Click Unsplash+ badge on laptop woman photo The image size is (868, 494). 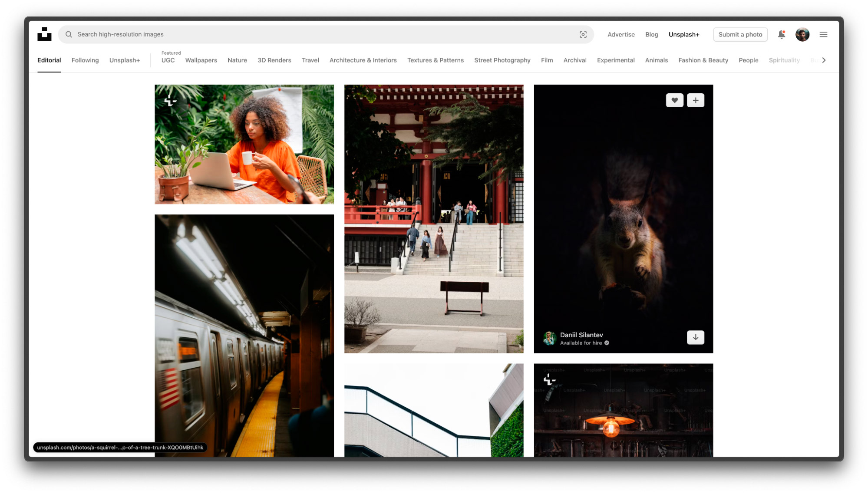(170, 101)
